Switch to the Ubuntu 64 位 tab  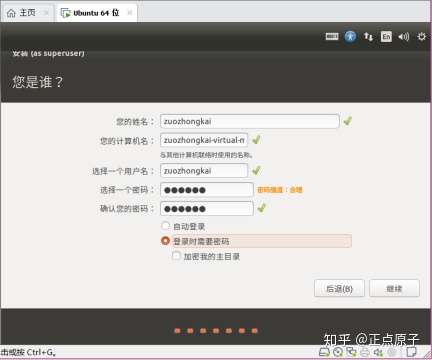pyautogui.click(x=97, y=13)
